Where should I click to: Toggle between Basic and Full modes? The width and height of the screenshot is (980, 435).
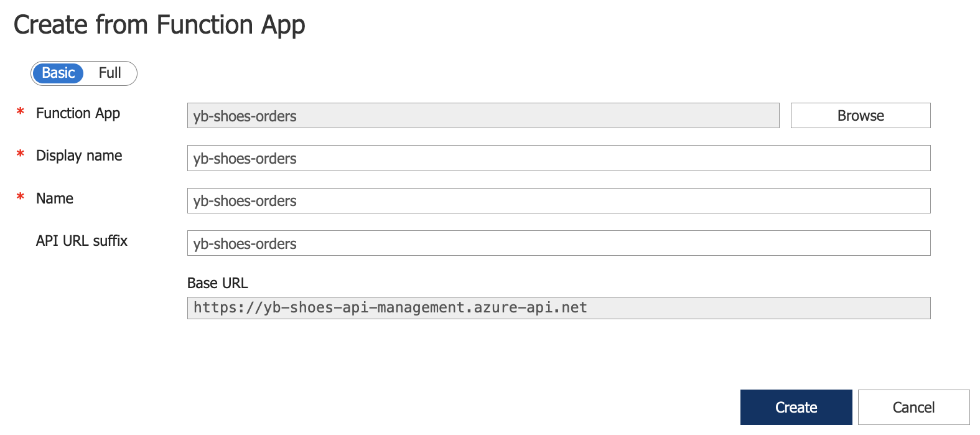pos(84,73)
